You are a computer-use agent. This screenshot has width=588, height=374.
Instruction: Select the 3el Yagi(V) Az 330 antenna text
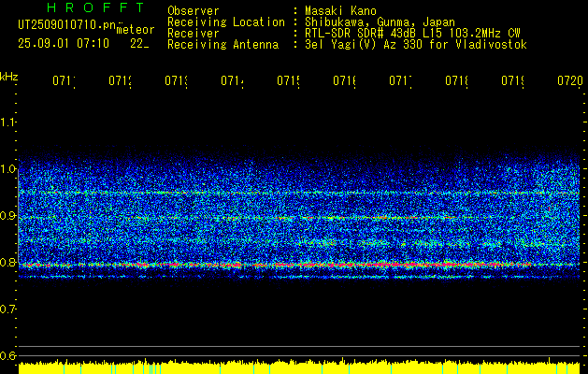tap(416, 45)
